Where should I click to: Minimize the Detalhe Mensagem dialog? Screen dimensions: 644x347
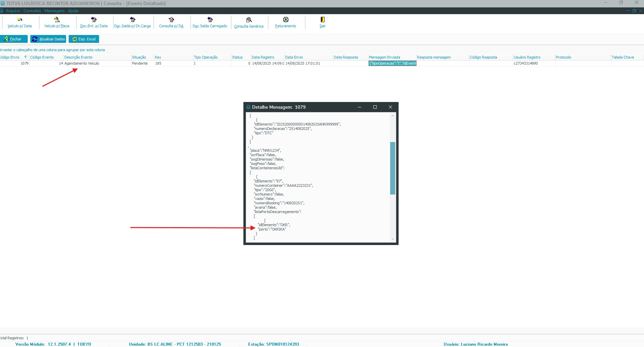[360, 107]
